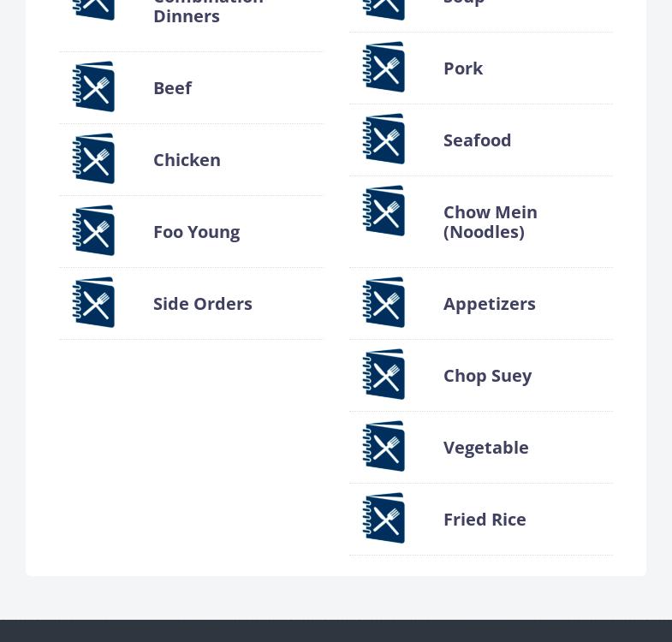Click the Pork category menu icon
Viewport: 672px width, 642px height.
coord(384,67)
